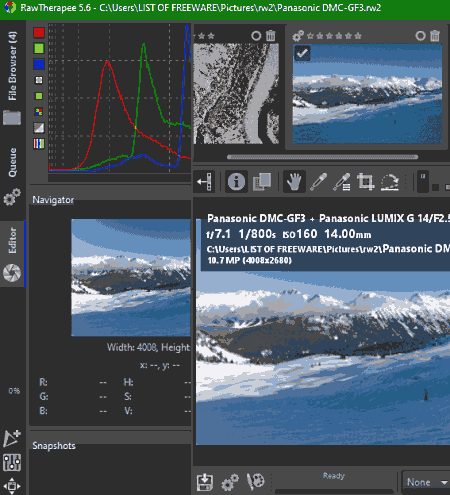Open Preferences via sliders icon

pyautogui.click(x=12, y=462)
